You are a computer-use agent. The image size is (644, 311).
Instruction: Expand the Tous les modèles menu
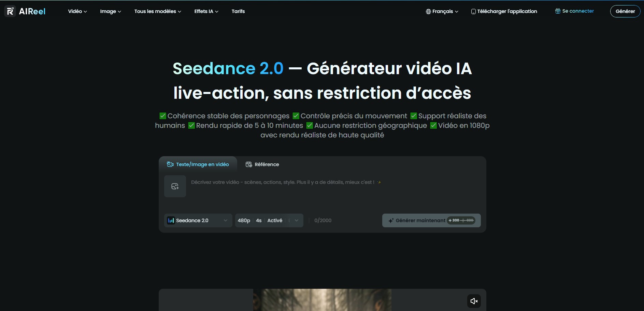(158, 11)
